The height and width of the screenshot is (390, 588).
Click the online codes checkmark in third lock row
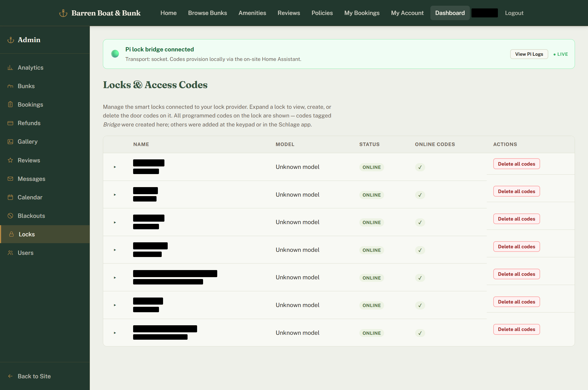click(420, 222)
